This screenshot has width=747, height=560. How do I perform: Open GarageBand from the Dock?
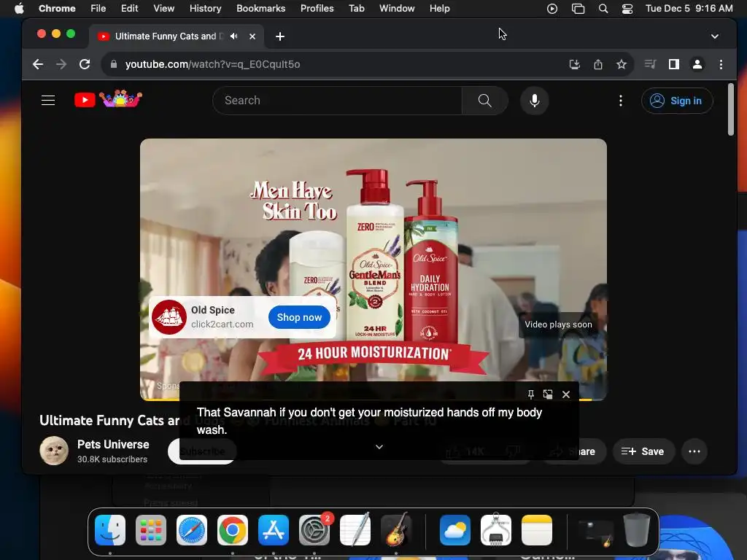pyautogui.click(x=396, y=530)
